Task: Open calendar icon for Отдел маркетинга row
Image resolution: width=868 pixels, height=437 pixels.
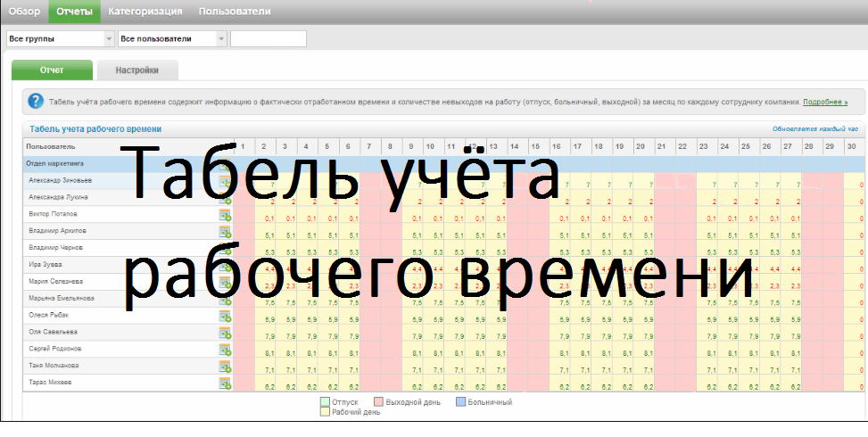Action: pyautogui.click(x=226, y=165)
